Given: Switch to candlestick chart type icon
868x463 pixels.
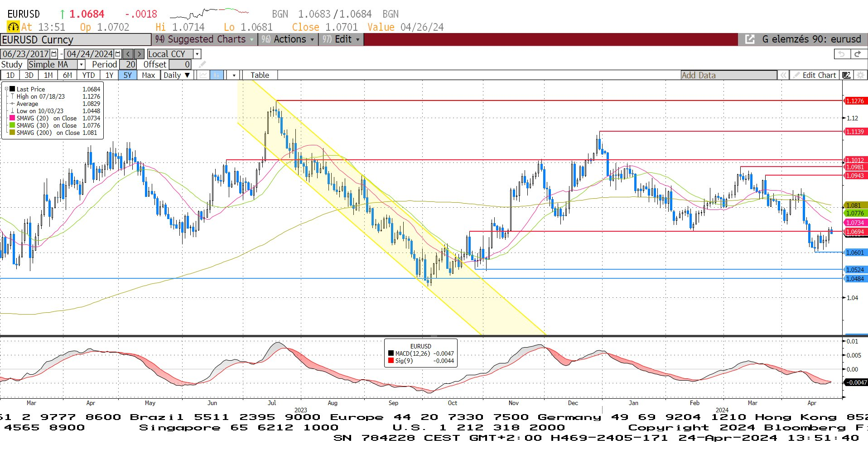Looking at the screenshot, I should pos(217,75).
